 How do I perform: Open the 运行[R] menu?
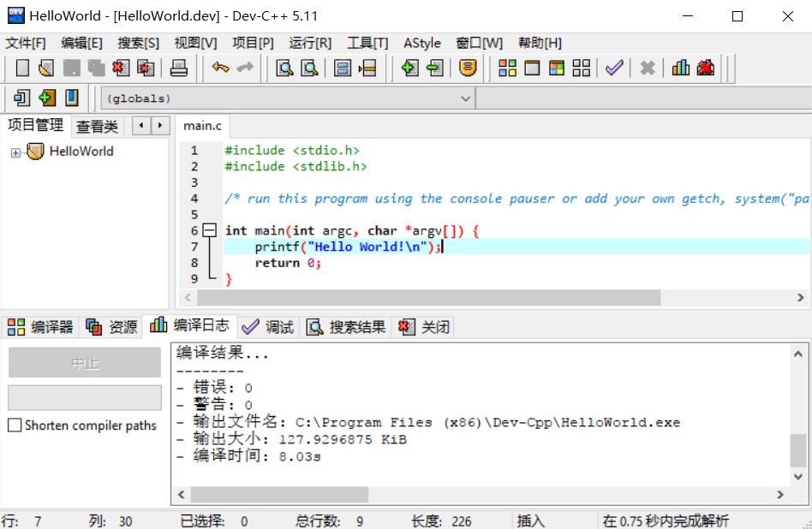click(310, 43)
